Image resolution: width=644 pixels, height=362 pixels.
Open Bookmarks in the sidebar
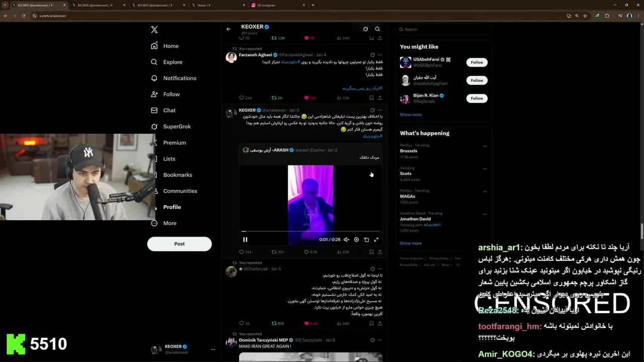pos(178,174)
